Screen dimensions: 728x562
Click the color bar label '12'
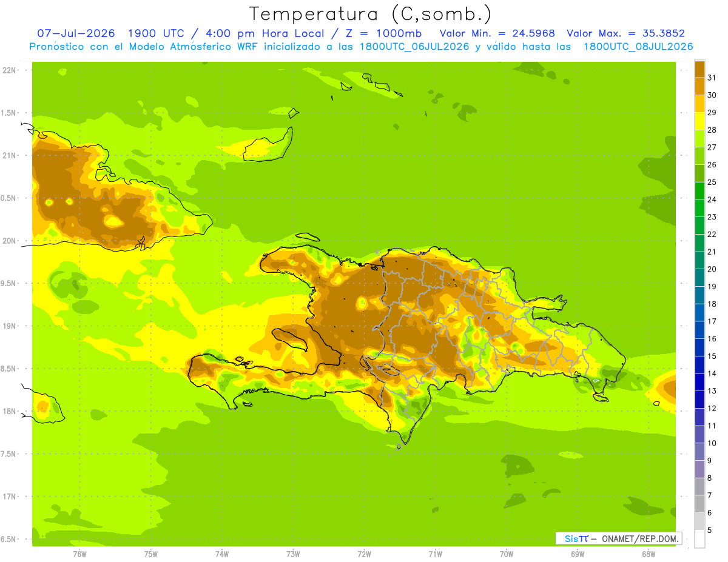pos(712,409)
